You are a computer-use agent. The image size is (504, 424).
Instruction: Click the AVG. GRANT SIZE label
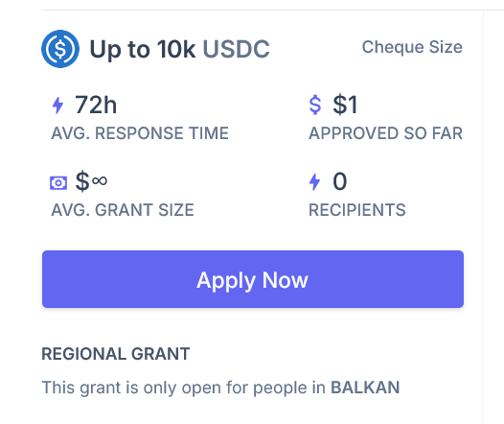click(x=123, y=210)
